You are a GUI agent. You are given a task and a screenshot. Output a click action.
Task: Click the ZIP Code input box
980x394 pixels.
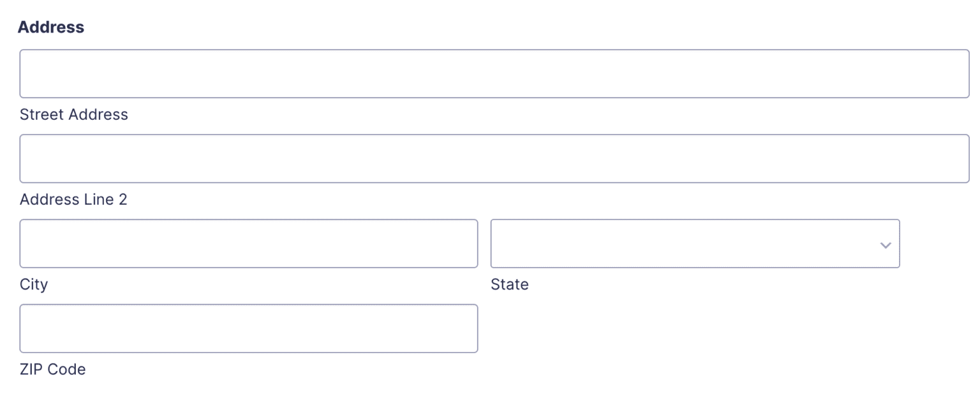coord(248,328)
